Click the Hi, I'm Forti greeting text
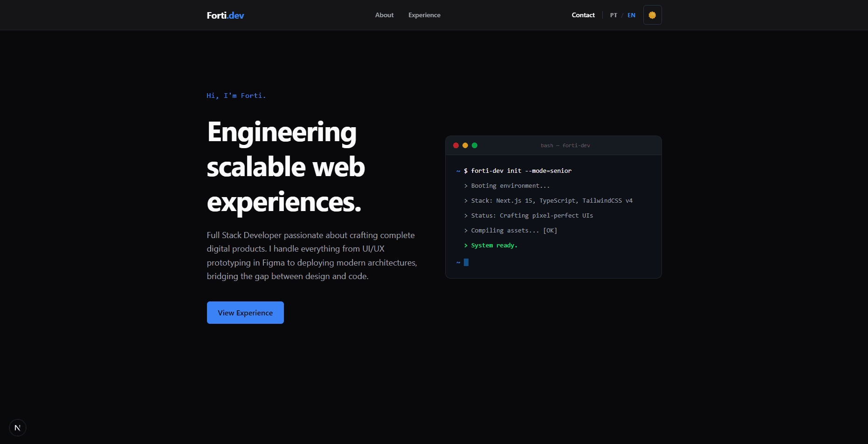868x444 pixels. [x=236, y=96]
